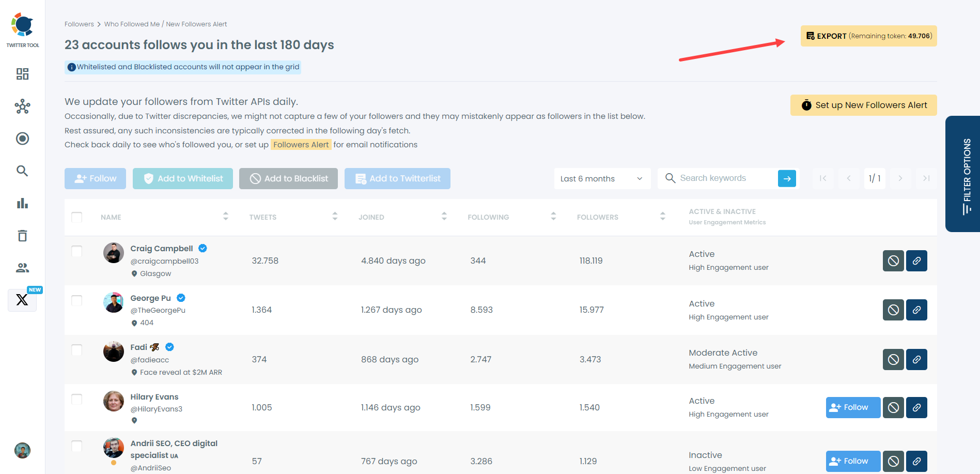The height and width of the screenshot is (474, 980).
Task: Check the select-all box in the table header
Action: tap(76, 217)
